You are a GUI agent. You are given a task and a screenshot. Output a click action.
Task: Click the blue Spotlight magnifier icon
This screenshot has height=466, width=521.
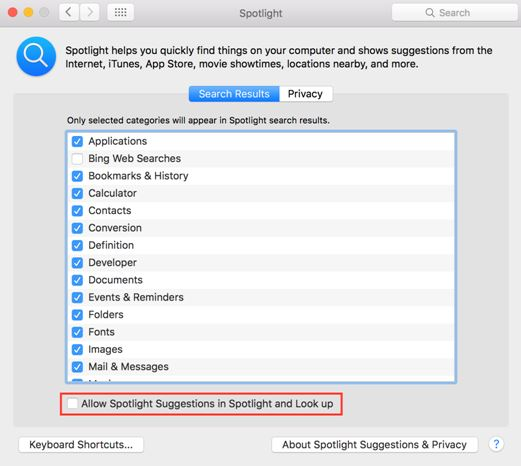pyautogui.click(x=36, y=56)
